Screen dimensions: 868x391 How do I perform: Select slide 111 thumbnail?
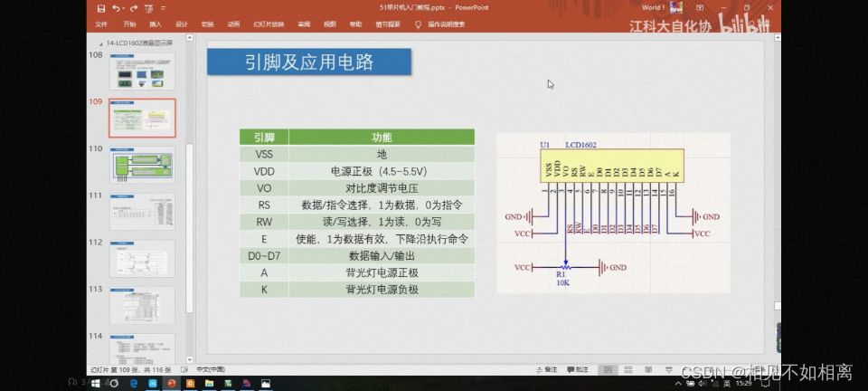pyautogui.click(x=142, y=212)
